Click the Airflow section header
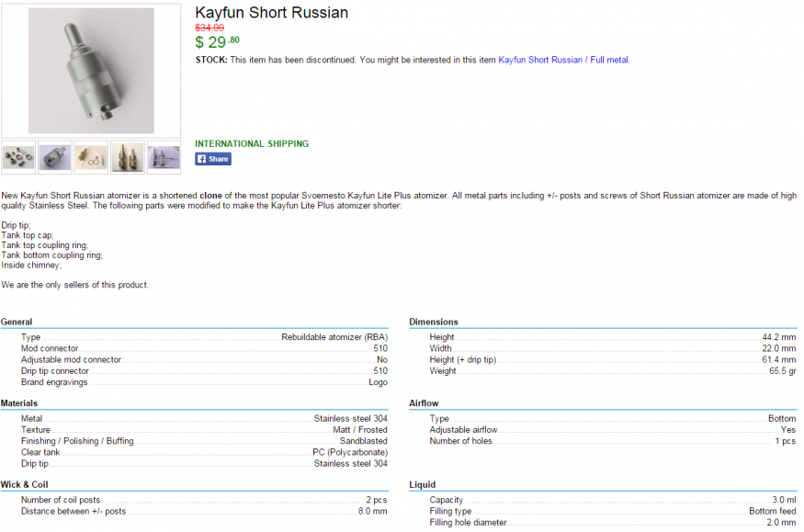This screenshot has height=532, width=804. pyautogui.click(x=424, y=403)
